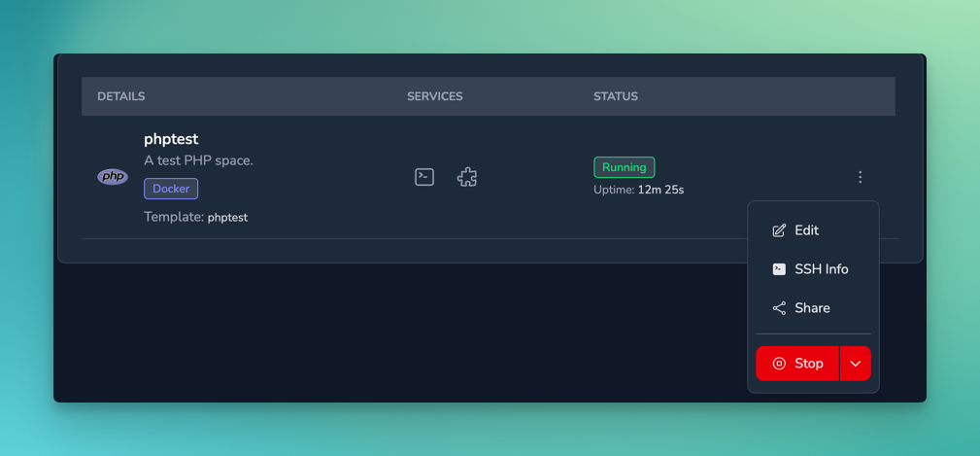Click the green Running status badge
This screenshot has height=456, width=980.
624,167
